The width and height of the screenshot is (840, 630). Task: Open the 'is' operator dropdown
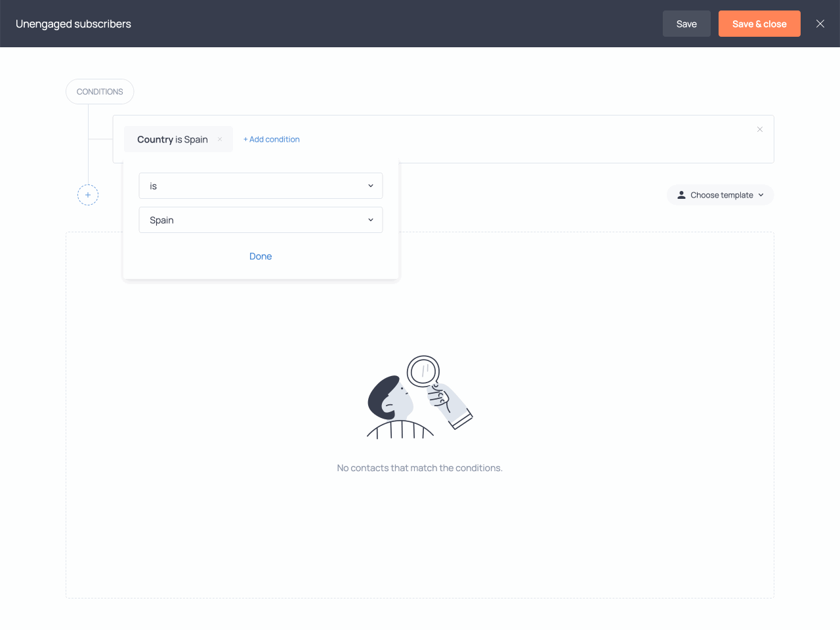pyautogui.click(x=261, y=186)
